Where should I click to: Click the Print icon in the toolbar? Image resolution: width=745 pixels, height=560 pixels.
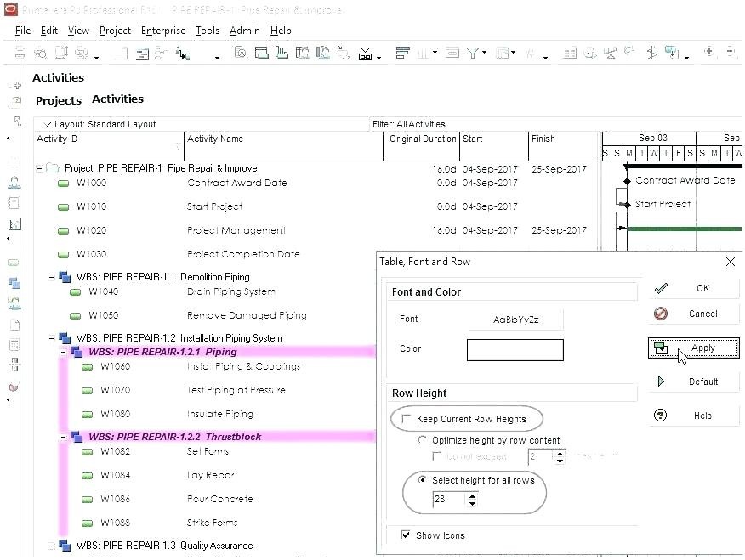(x=20, y=54)
